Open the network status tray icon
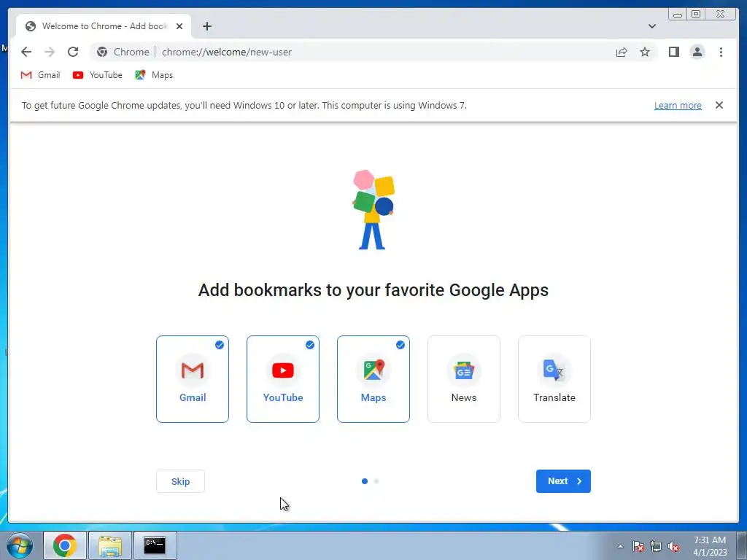 tap(656, 546)
